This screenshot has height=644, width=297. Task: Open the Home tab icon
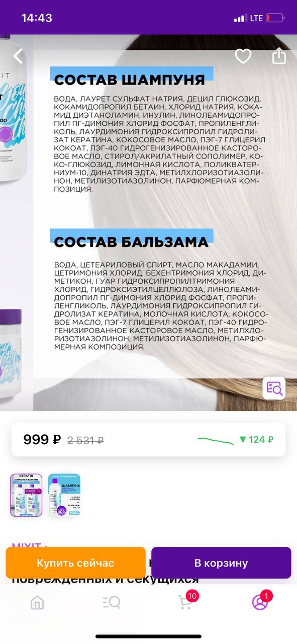[37, 602]
